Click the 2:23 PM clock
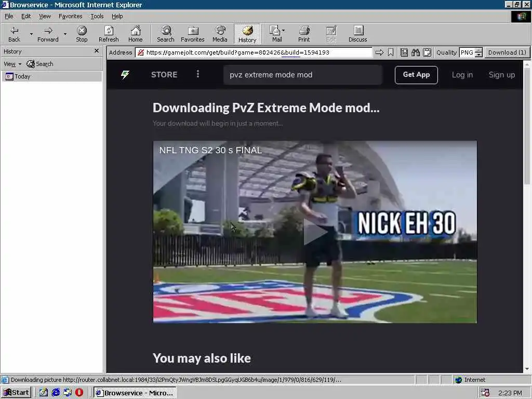This screenshot has width=532, height=399. coord(510,393)
